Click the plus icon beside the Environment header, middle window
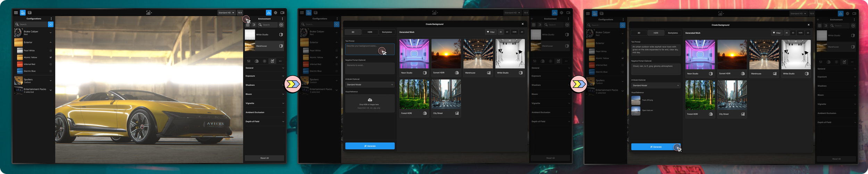Screen dimensions: 868x174 [x=532, y=19]
